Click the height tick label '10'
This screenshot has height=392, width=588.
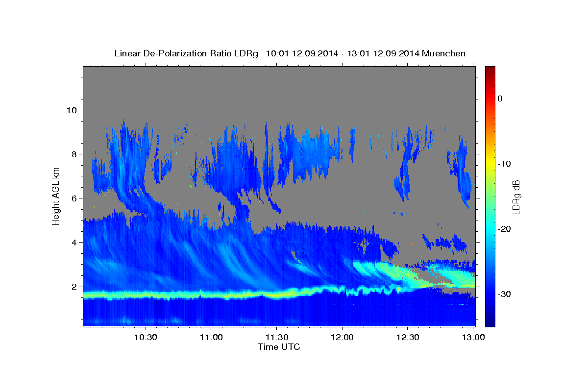click(72, 110)
